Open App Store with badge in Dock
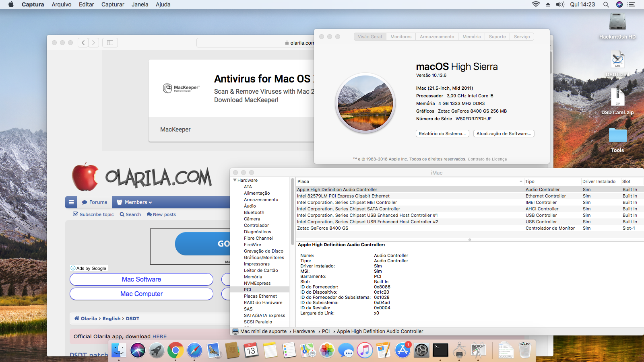 click(x=402, y=350)
